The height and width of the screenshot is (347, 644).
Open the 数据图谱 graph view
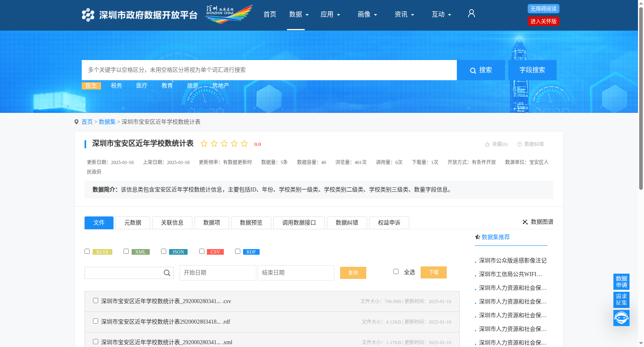(x=538, y=222)
